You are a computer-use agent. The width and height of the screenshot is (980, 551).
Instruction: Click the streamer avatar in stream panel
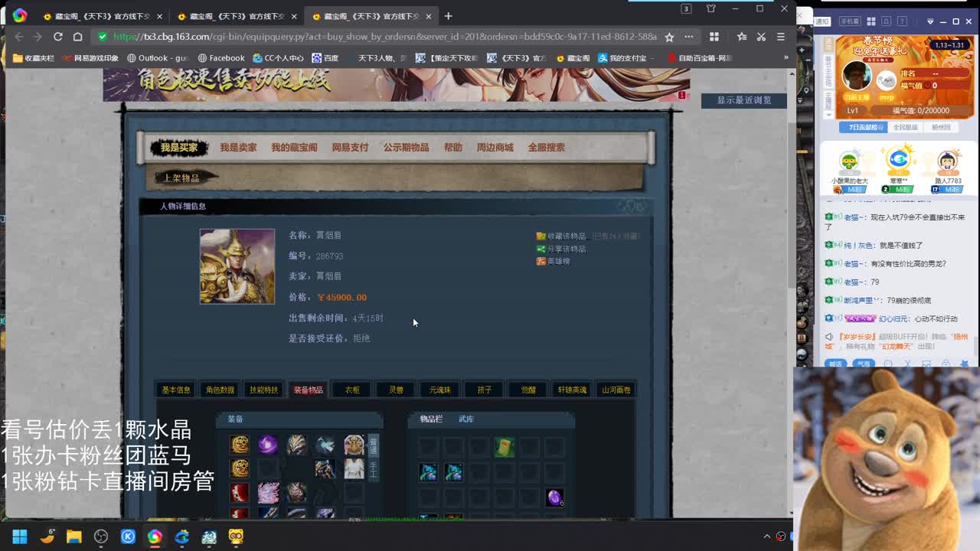[x=857, y=74]
